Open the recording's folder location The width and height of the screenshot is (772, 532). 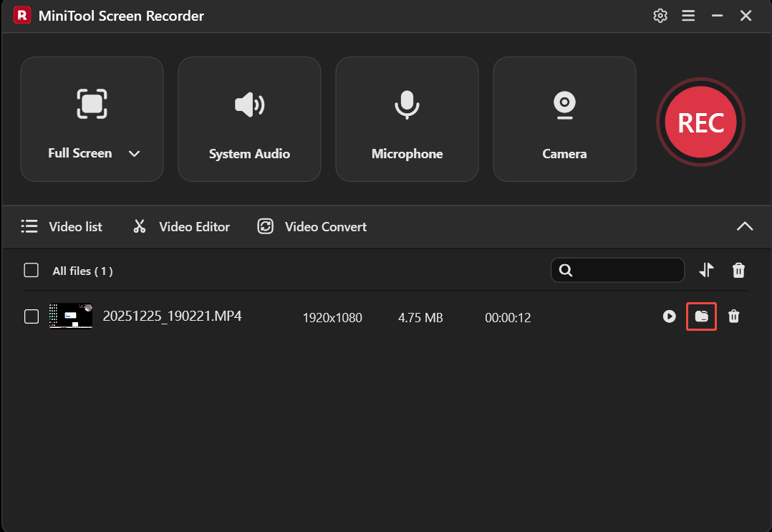point(701,316)
